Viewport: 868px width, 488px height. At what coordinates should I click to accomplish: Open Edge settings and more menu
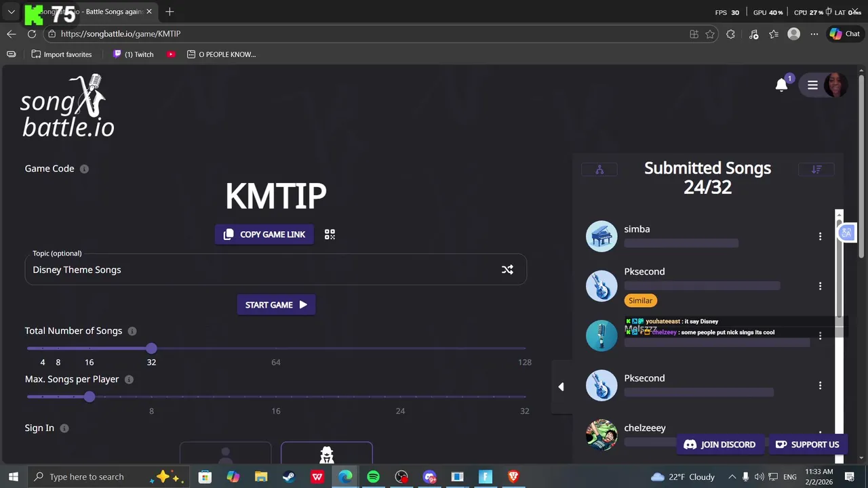point(814,34)
